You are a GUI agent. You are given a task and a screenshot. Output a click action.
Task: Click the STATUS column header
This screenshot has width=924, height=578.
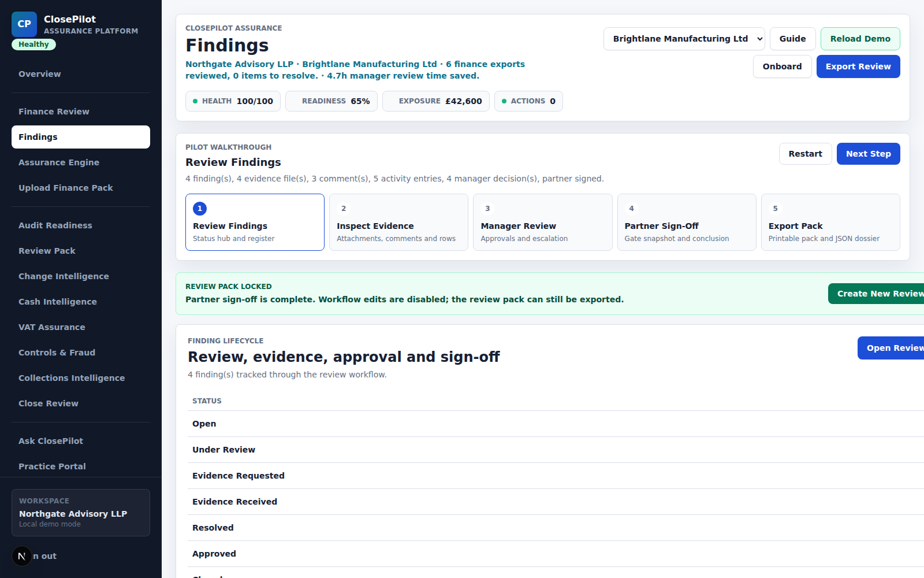pyautogui.click(x=207, y=401)
